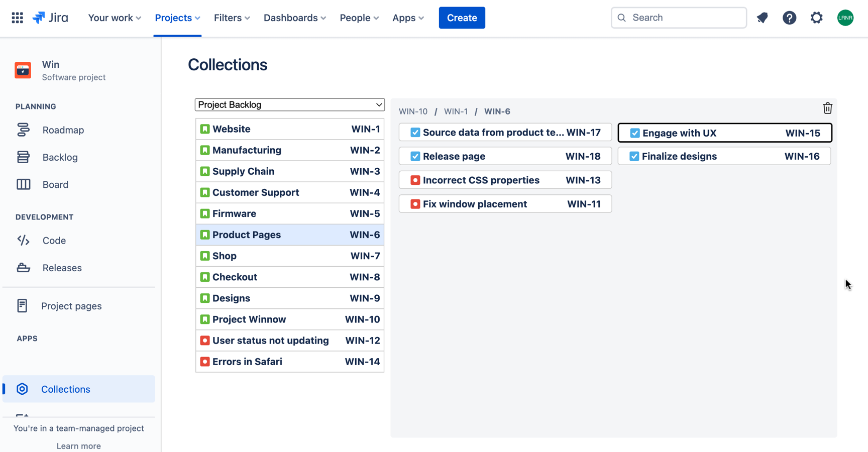Expand the Project Backlog dropdown
Screen dimensions: 868x452
coord(289,105)
